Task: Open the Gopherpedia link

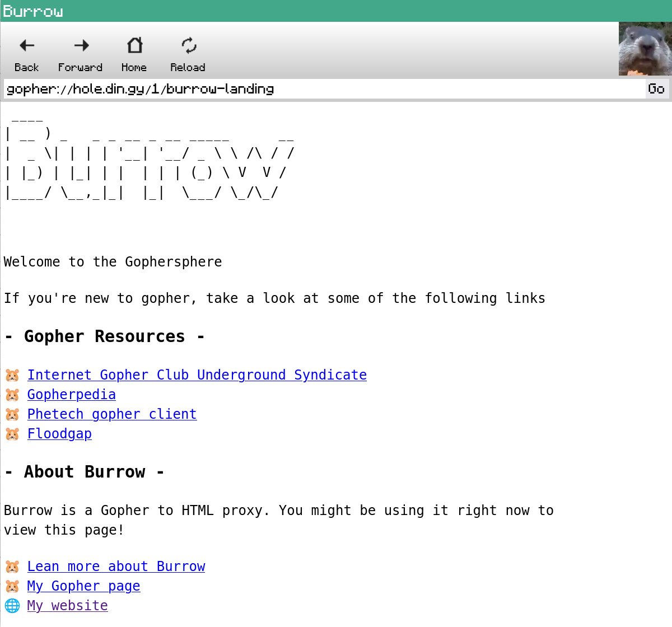Action: point(71,395)
